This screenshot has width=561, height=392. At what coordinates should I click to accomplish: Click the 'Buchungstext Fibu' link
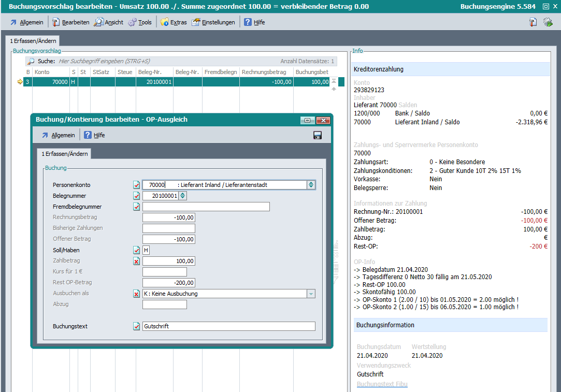click(382, 384)
